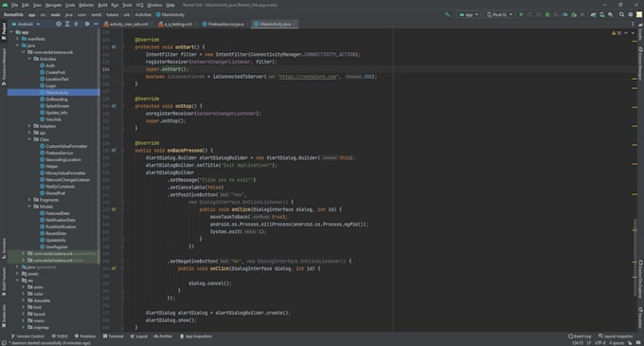644x346 pixels.
Task: Open the Android project view dropdown
Action: point(26,24)
